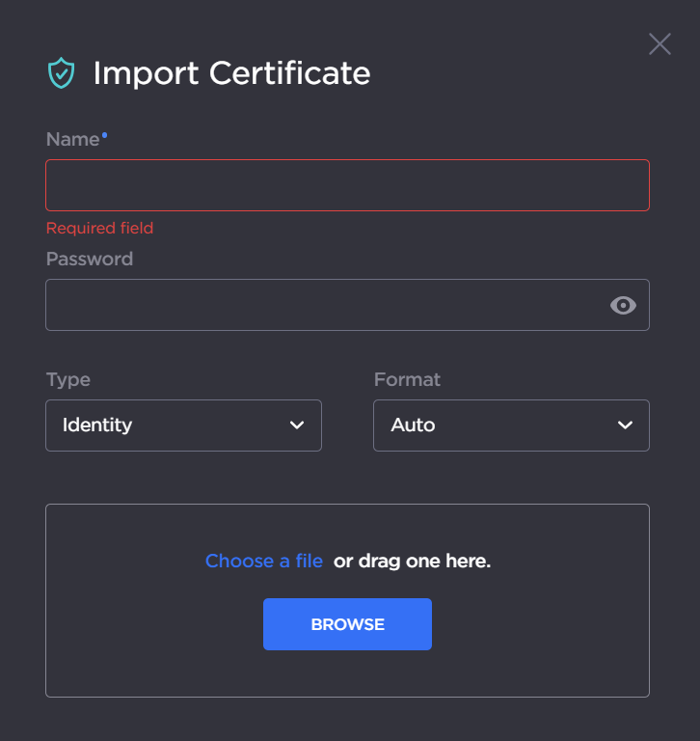Screen dimensions: 700x741
Task: Click the "or drag one here" text
Action: tap(412, 561)
